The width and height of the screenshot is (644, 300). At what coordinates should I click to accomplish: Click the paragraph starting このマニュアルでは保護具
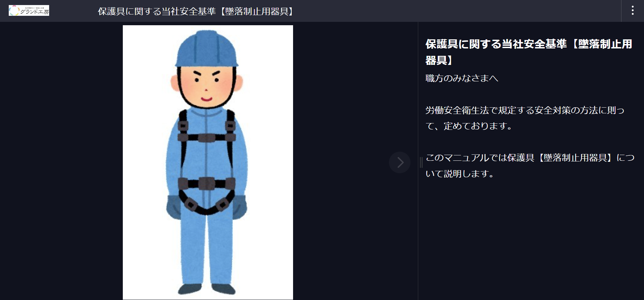coord(530,165)
